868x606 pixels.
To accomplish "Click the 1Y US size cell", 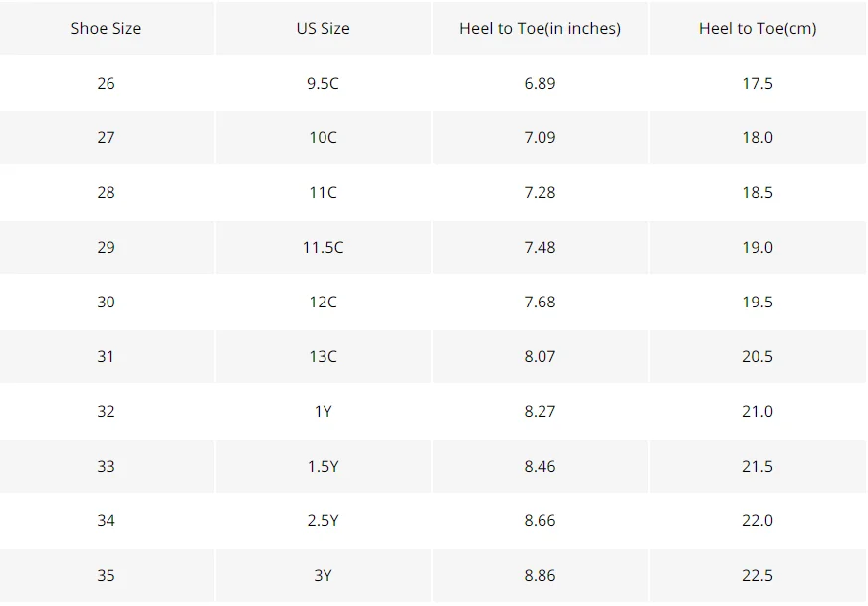I will (x=323, y=411).
